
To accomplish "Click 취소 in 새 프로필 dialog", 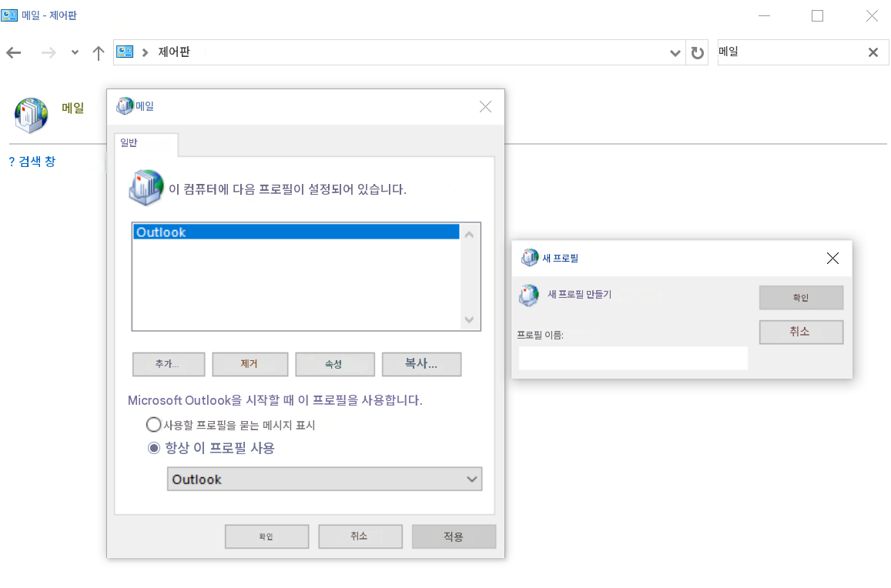I will click(x=801, y=332).
